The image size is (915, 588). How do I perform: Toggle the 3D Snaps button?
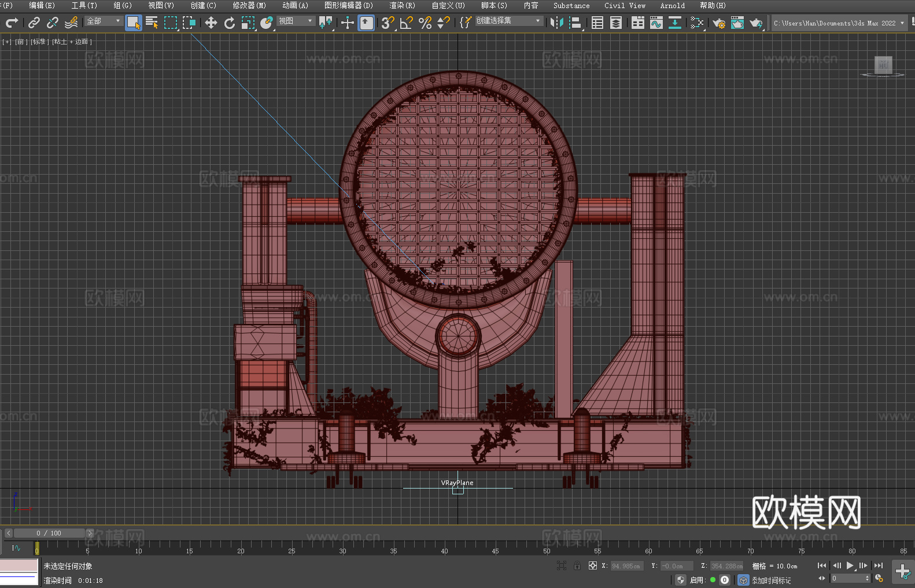tap(388, 23)
